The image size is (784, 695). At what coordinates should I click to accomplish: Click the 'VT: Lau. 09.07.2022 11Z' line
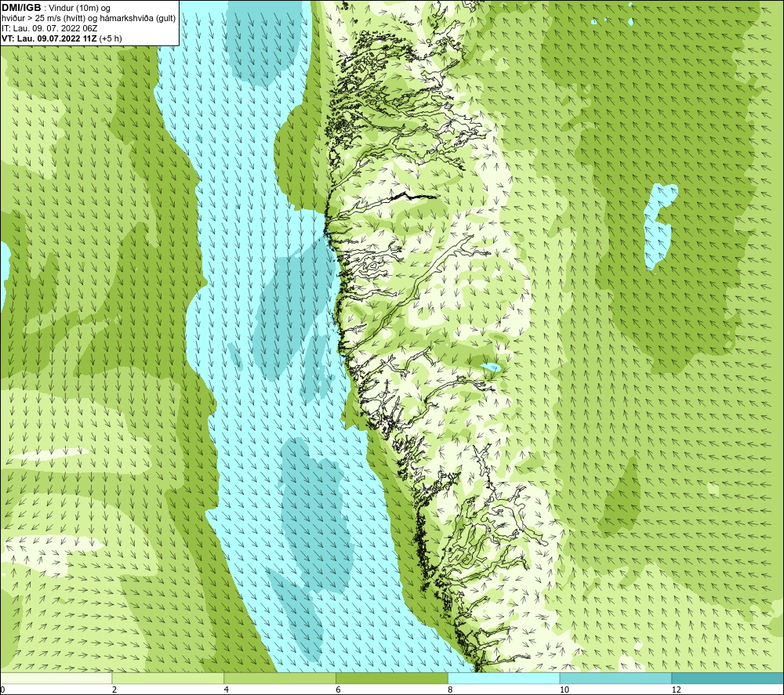coord(49,38)
